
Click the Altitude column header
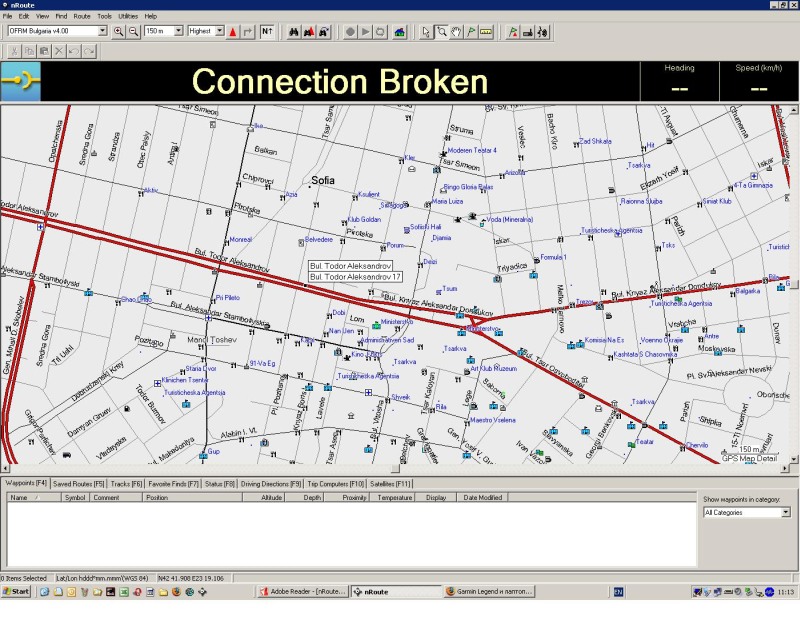[x=263, y=497]
